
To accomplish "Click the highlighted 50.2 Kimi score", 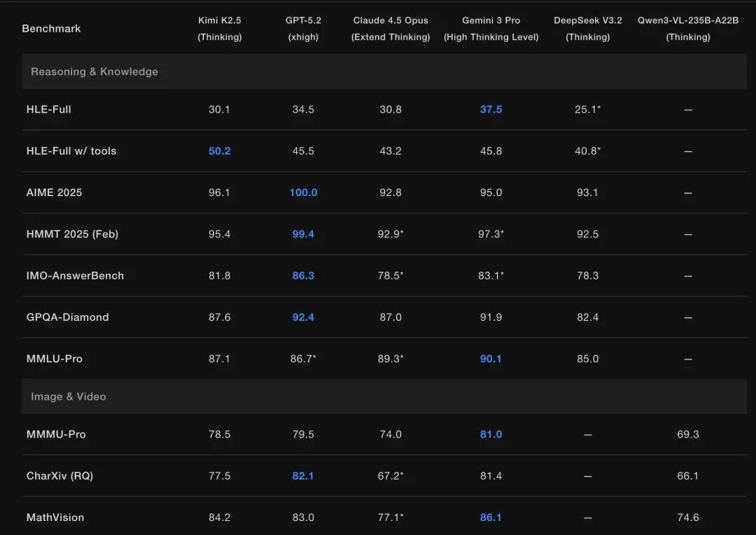I will pos(219,151).
